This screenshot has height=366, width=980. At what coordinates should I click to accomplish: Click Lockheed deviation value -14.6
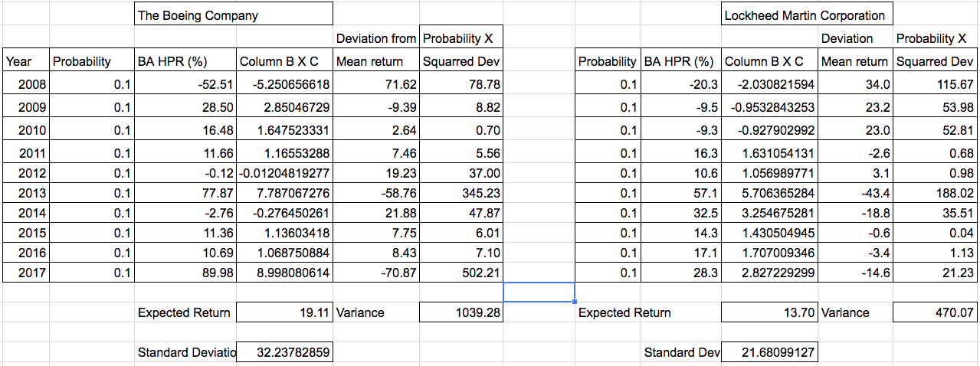(x=855, y=272)
